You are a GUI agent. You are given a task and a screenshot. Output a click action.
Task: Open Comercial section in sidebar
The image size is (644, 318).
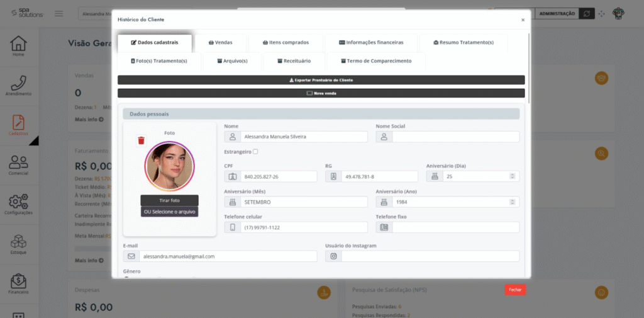click(19, 165)
